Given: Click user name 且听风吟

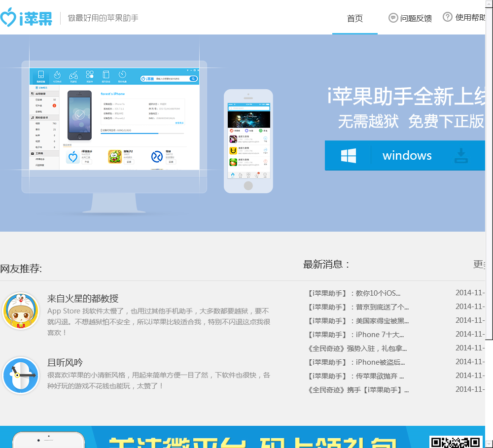Looking at the screenshot, I should click(x=65, y=362).
